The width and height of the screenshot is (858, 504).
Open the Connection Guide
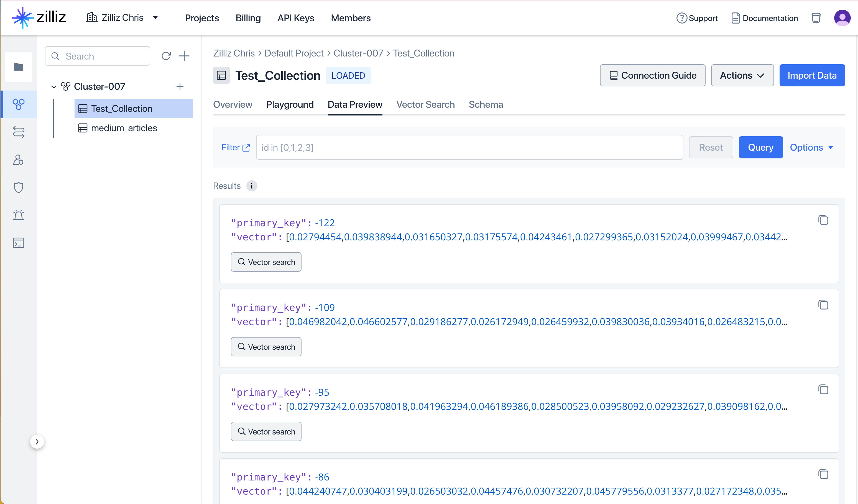coord(652,75)
